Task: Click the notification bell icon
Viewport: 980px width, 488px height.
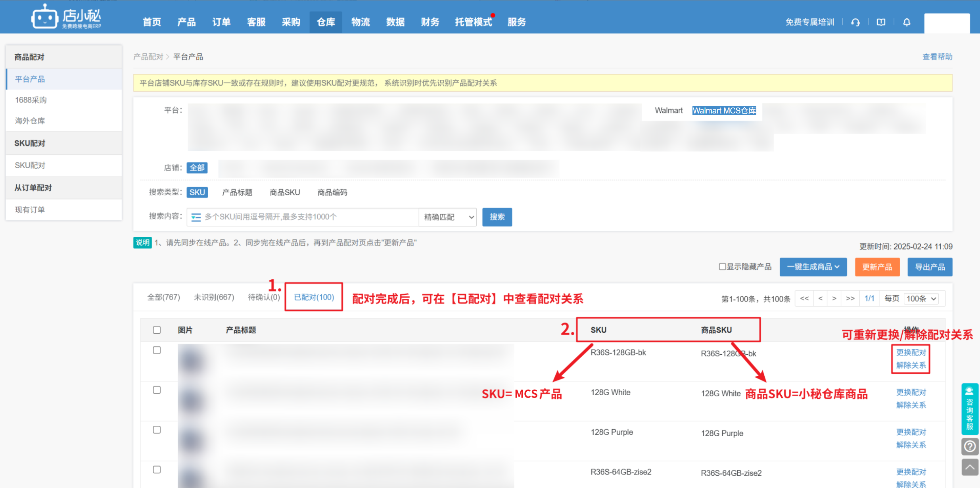Action: [907, 22]
